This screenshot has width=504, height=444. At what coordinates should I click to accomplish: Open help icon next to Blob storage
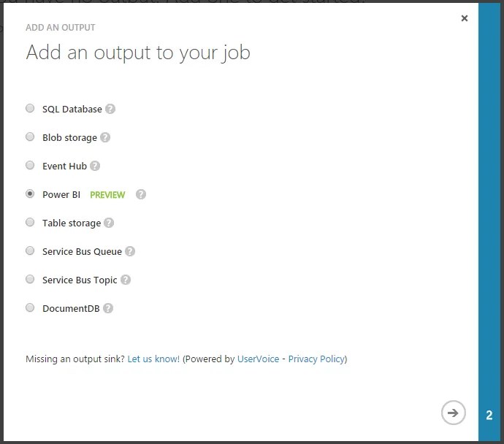click(x=105, y=137)
